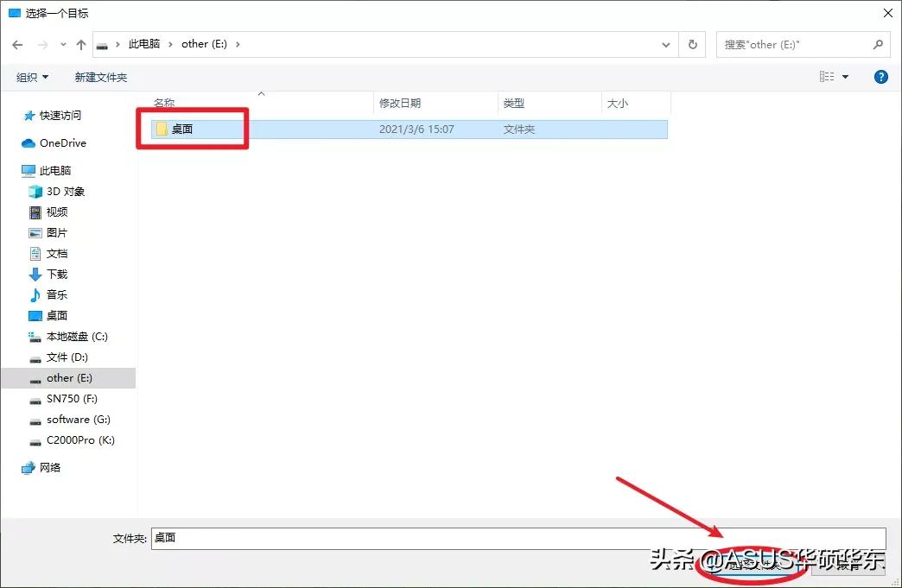Expand the address bar path dropdown
Screen dimensions: 902x588
pos(665,43)
